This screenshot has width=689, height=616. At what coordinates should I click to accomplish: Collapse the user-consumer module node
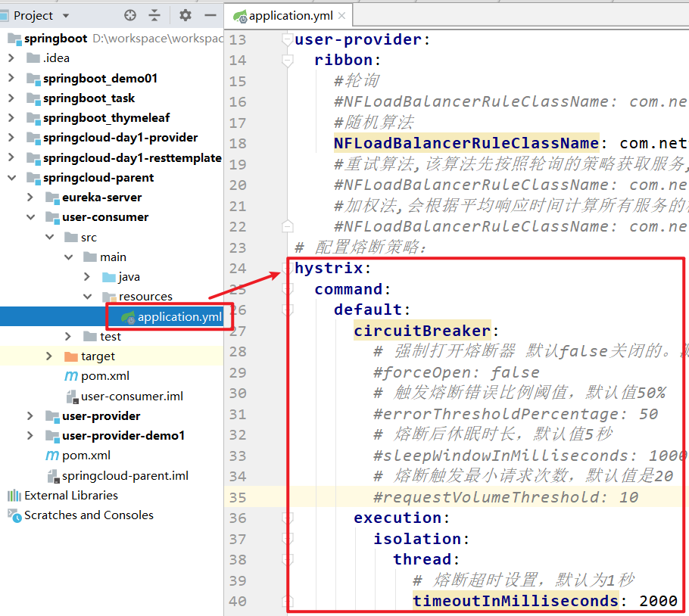coord(30,217)
